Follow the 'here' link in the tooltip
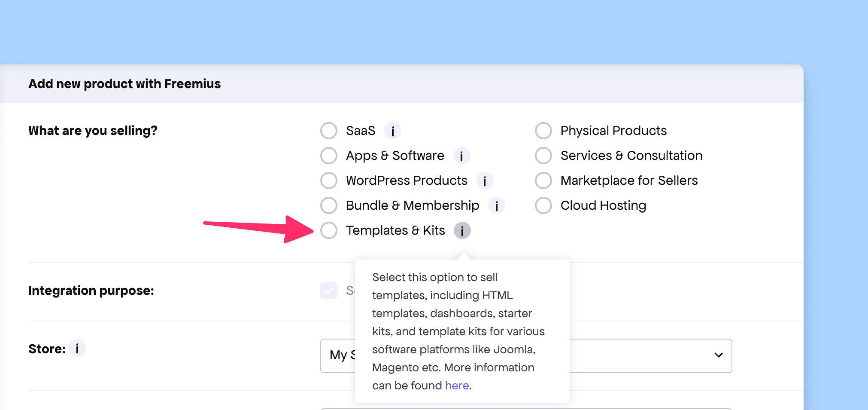This screenshot has width=868, height=410. click(x=456, y=386)
